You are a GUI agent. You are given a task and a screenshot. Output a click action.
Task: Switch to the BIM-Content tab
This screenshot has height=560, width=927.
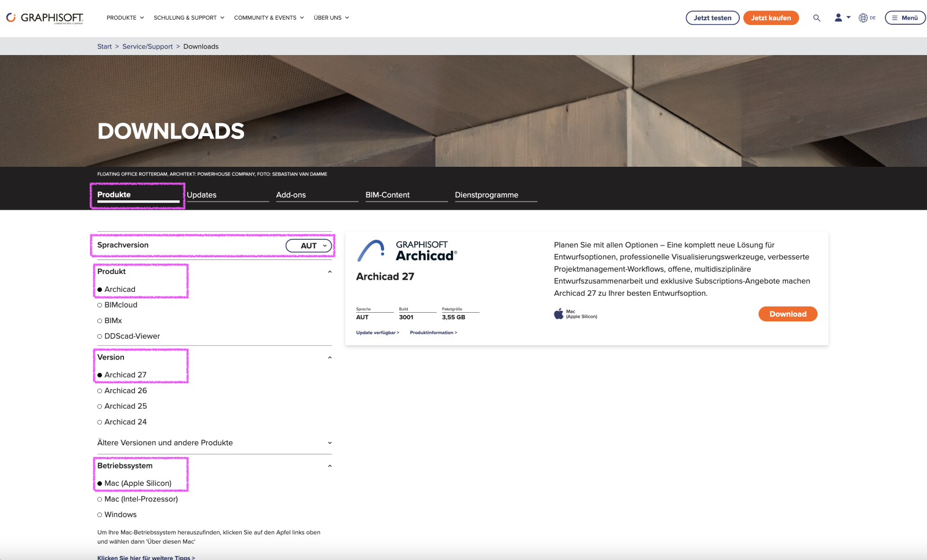[x=406, y=195]
